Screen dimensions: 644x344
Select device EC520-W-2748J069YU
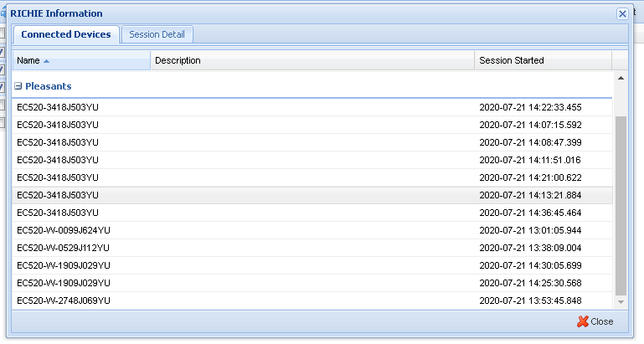64,300
